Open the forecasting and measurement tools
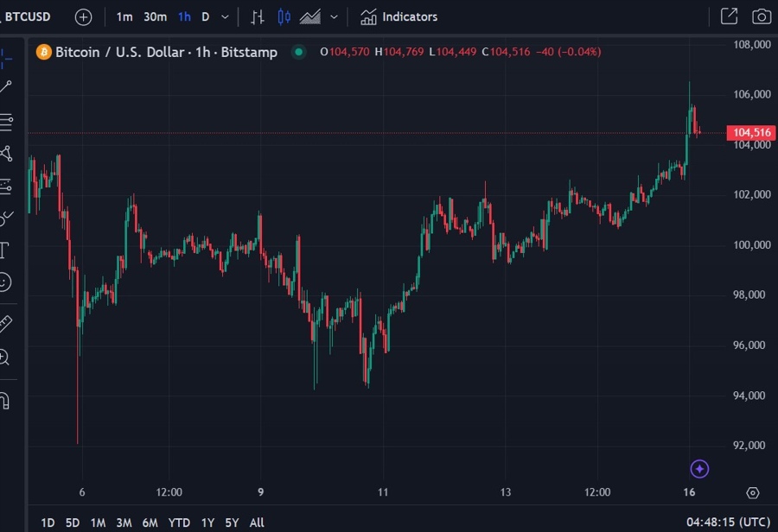Screen dimensions: 778x532 6,187
